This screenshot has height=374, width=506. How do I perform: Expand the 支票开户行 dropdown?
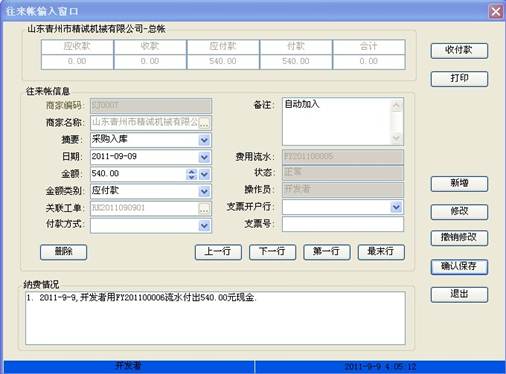coord(396,207)
